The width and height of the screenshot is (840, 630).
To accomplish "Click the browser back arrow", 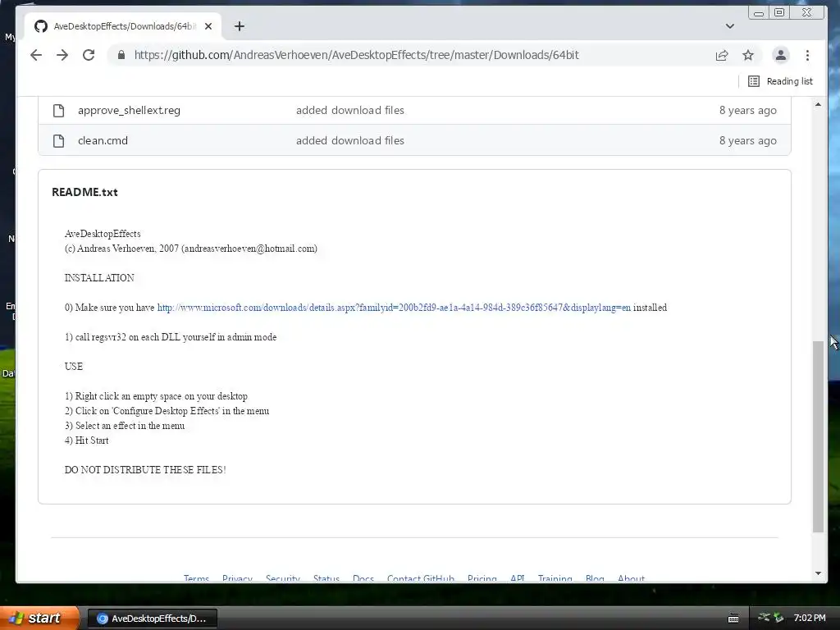I will coord(36,55).
